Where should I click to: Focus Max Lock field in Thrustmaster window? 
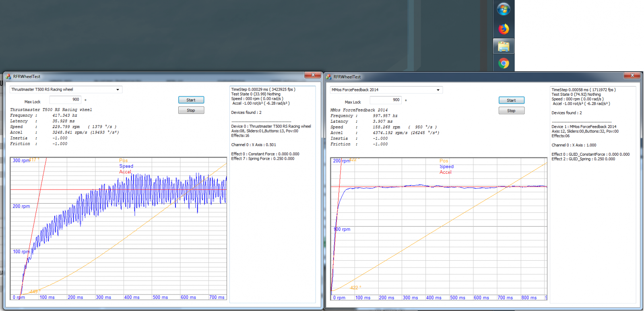click(65, 99)
